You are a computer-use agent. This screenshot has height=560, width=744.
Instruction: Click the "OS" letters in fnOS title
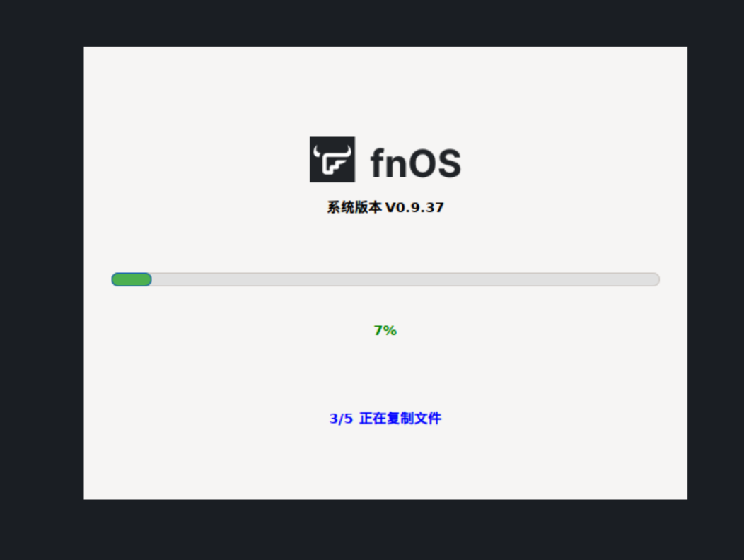pyautogui.click(x=435, y=163)
